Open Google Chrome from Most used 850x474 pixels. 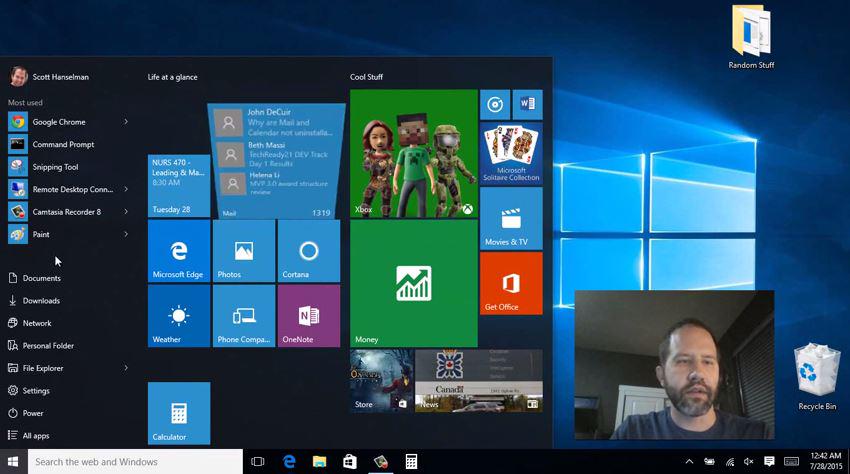68,122
